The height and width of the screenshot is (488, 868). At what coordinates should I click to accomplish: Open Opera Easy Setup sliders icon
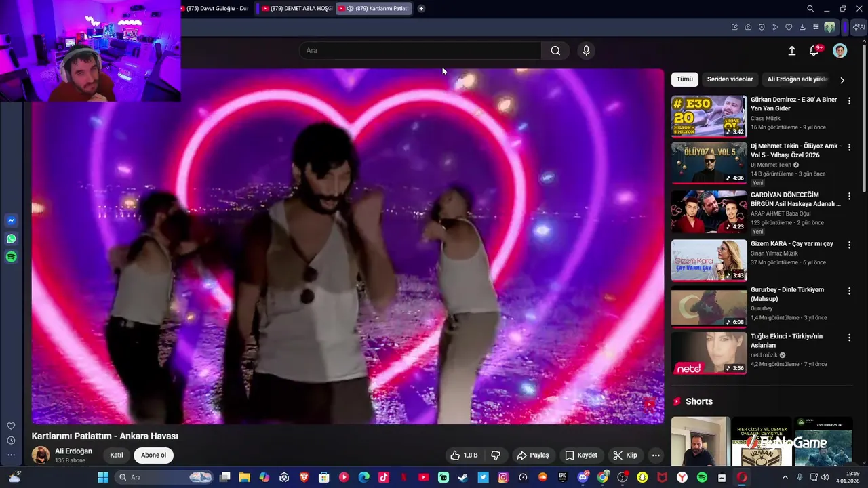coord(816,27)
